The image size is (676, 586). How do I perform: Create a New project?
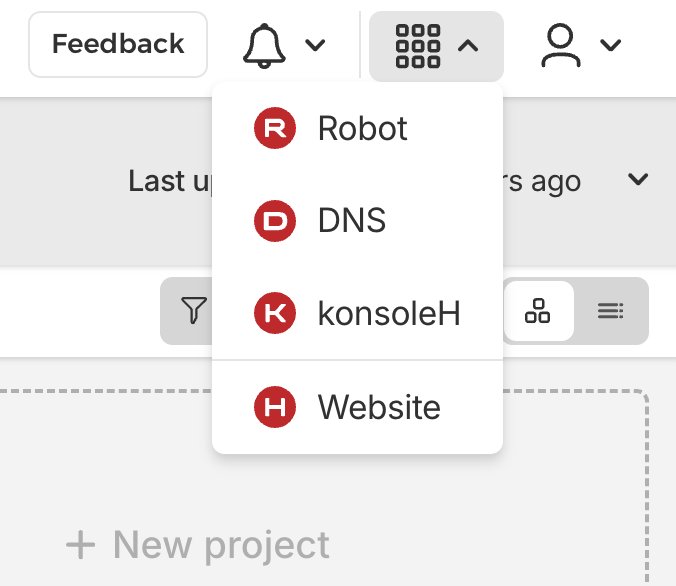(198, 545)
